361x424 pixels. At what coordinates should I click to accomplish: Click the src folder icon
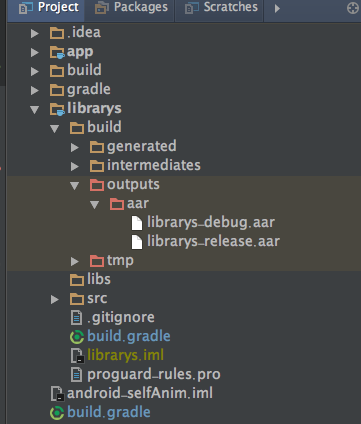tap(77, 299)
